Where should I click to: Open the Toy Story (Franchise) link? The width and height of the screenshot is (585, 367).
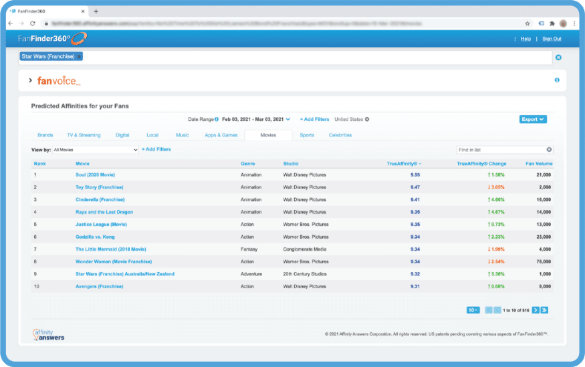[99, 187]
